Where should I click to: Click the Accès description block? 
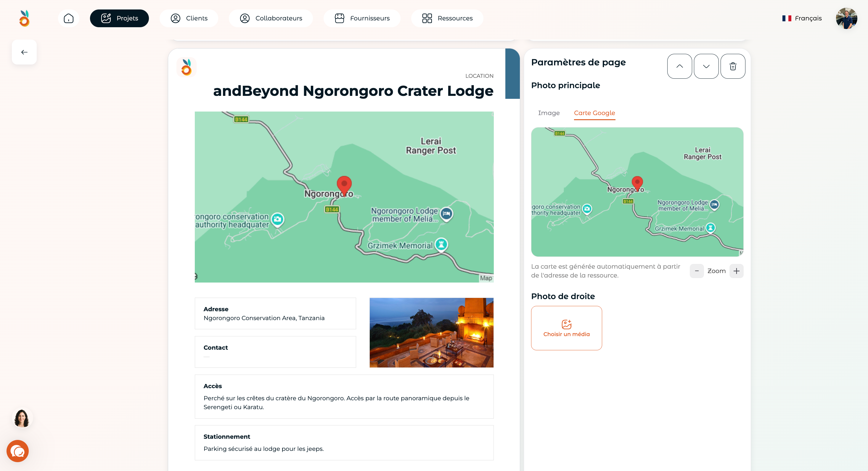pos(344,397)
